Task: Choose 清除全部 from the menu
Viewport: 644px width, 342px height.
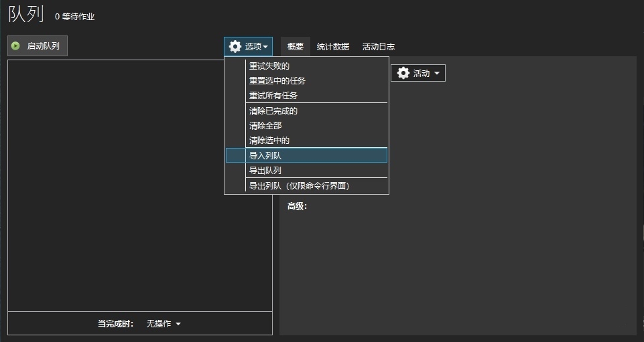Action: pyautogui.click(x=306, y=125)
